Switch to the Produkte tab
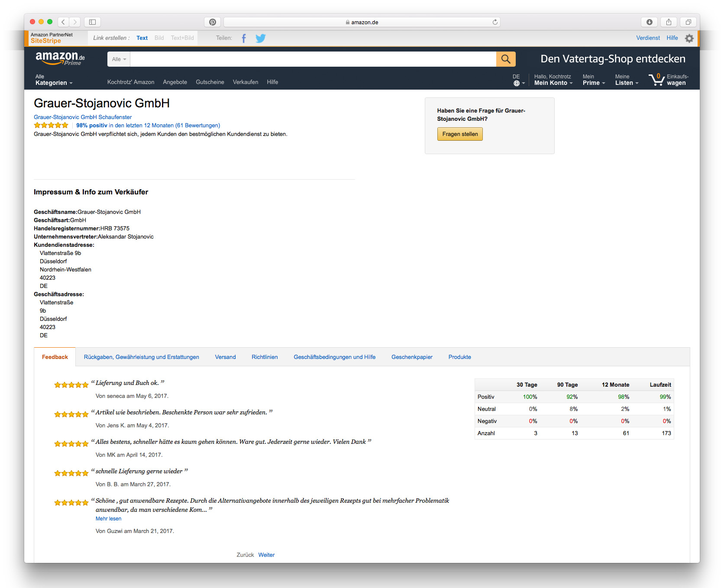This screenshot has height=588, width=724. (x=460, y=357)
